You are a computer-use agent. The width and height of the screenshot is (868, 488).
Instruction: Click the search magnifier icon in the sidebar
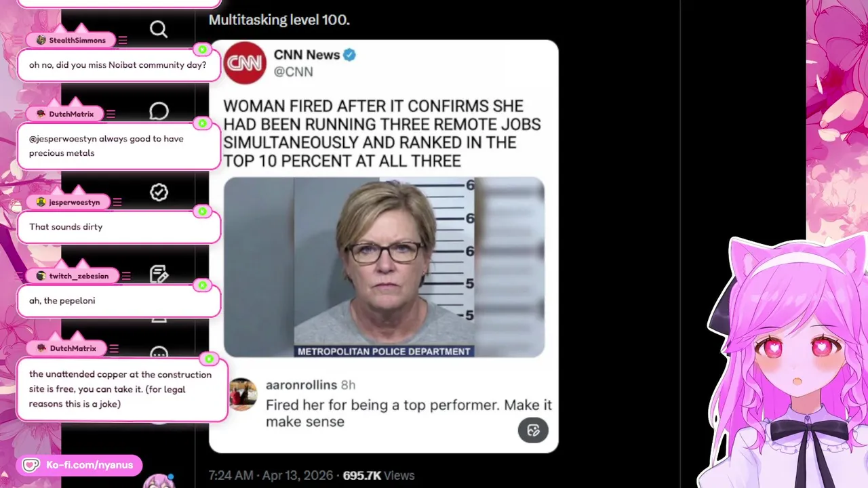tap(159, 29)
